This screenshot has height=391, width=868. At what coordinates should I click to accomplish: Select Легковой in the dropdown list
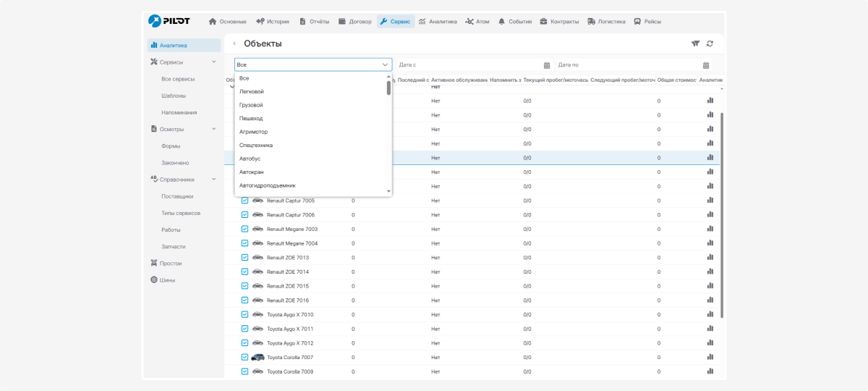313,91
